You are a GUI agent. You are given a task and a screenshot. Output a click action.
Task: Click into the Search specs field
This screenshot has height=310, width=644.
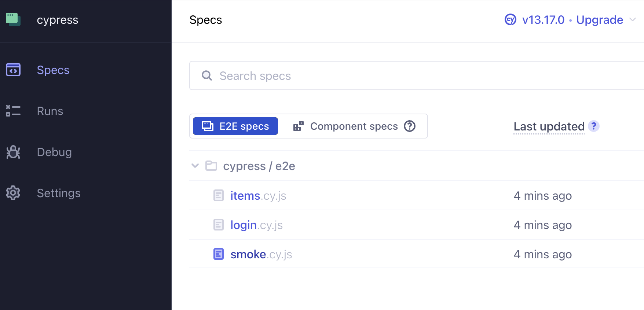click(x=403, y=76)
